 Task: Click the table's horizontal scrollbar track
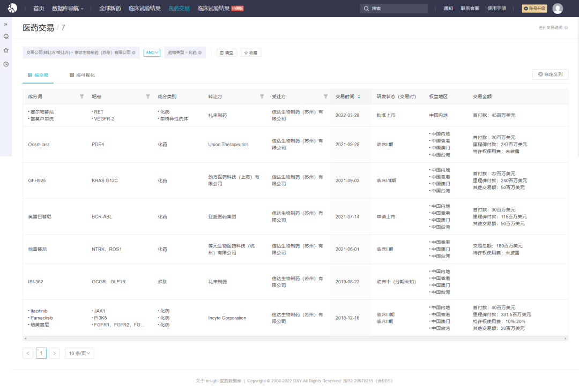coord(295,338)
